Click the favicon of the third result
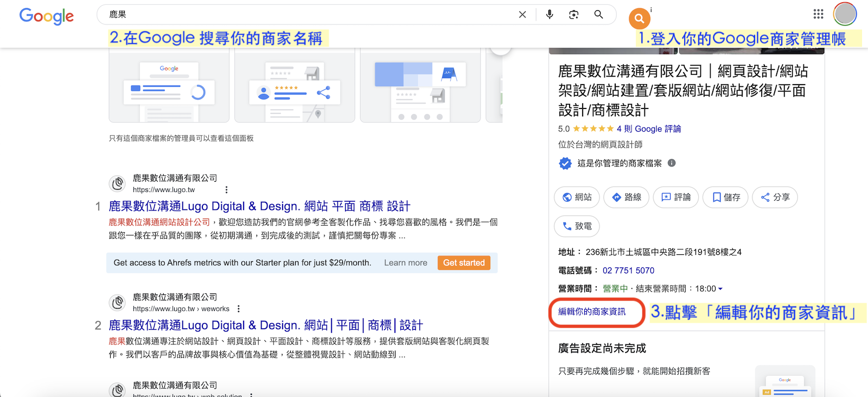Image resolution: width=868 pixels, height=397 pixels. 118,390
